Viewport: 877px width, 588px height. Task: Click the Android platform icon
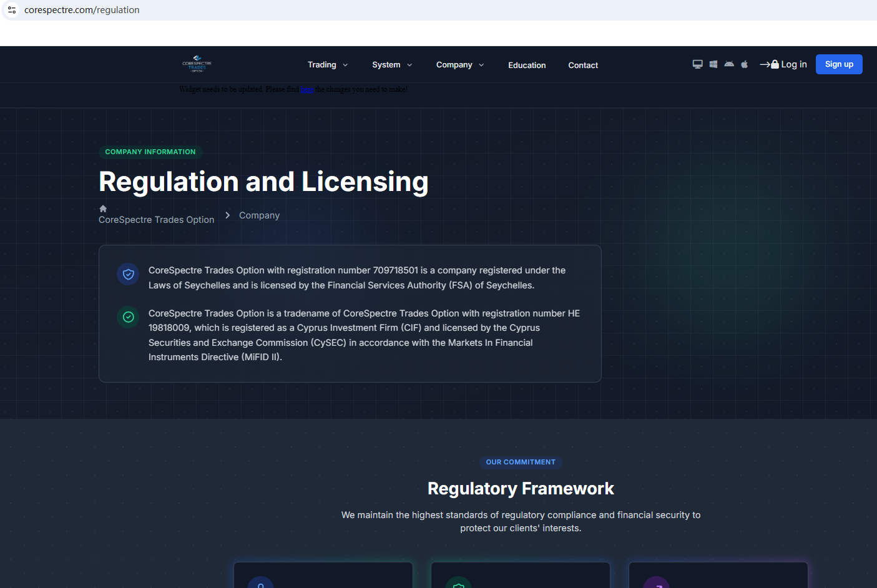(x=728, y=64)
